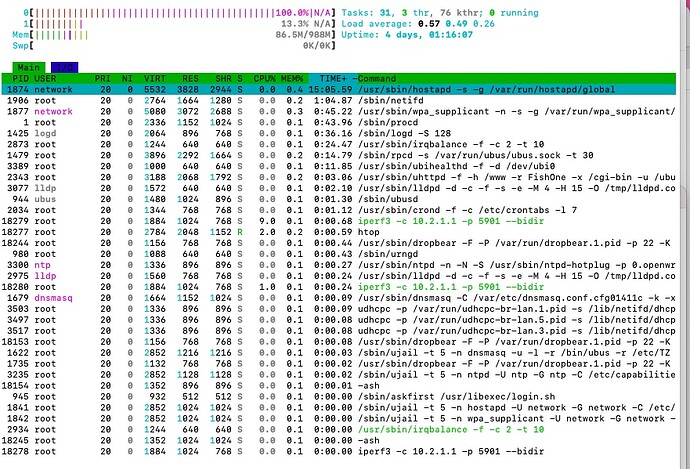The image size is (690, 469).
Task: Select the dropbear PID 18244 row
Action: 338,243
